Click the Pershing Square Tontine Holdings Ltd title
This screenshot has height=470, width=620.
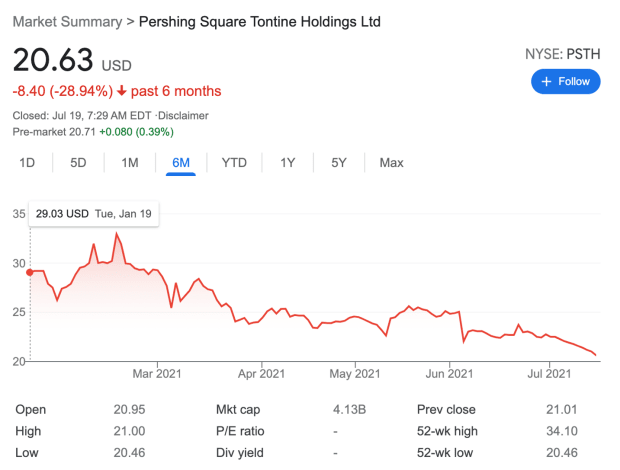(x=260, y=22)
